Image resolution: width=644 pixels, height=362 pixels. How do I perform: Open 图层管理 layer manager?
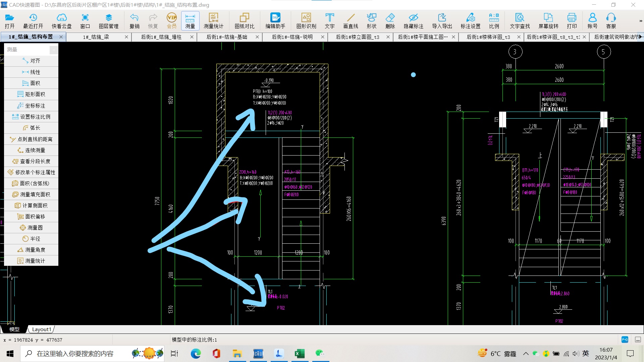tap(109, 21)
